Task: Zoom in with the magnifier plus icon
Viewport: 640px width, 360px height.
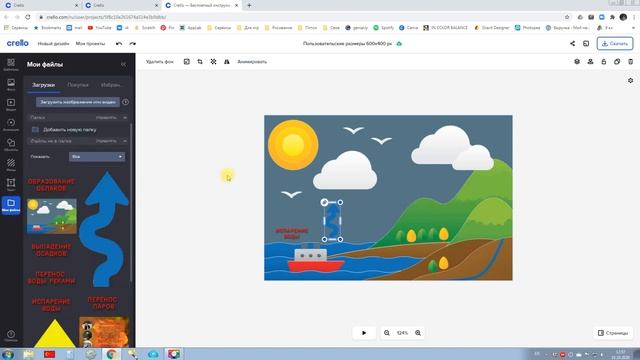Action: [x=418, y=333]
